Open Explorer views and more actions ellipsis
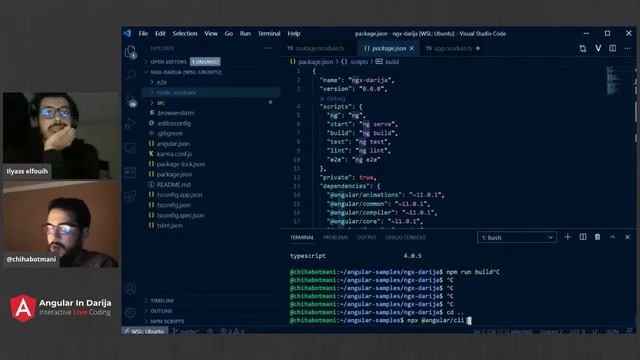 [268, 48]
